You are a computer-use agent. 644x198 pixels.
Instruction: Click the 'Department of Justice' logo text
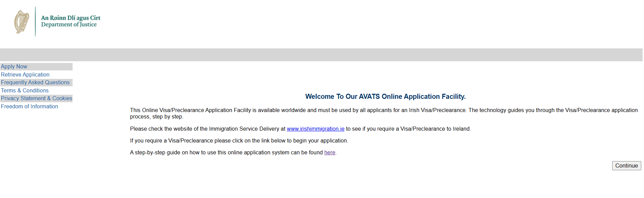69,24
